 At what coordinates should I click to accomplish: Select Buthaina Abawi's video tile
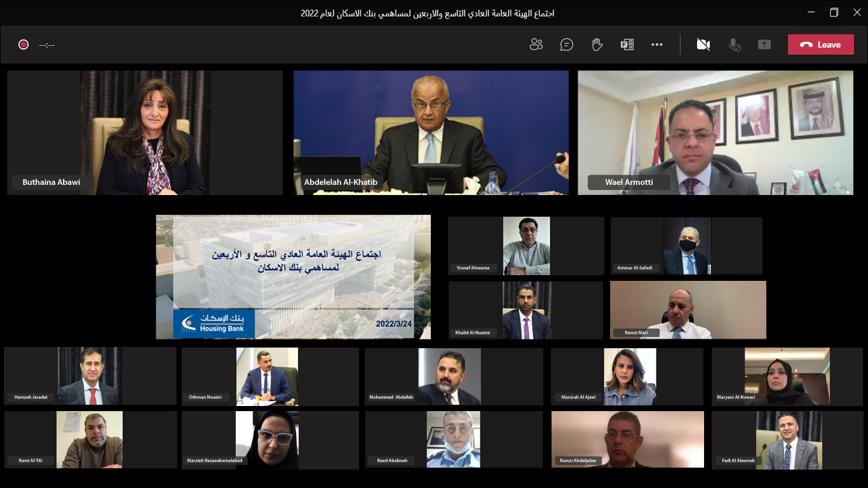(145, 132)
